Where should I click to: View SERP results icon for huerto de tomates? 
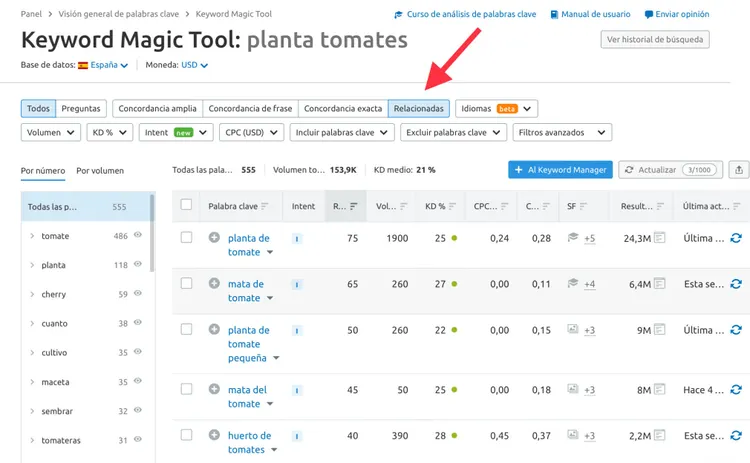[660, 435]
